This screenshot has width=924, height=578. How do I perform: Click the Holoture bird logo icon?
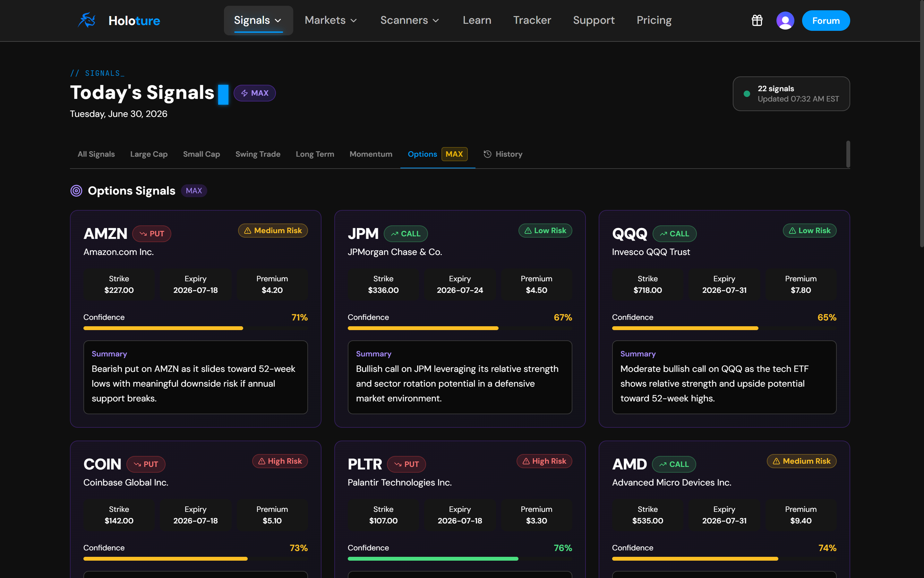coord(87,20)
